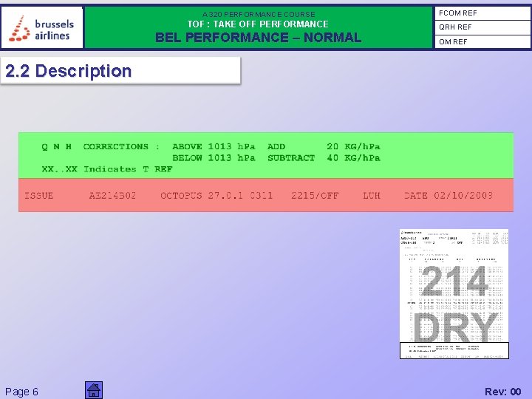
Task: Click 'A320 PERFORMANCE COURSE' header text
Action: 259,14
